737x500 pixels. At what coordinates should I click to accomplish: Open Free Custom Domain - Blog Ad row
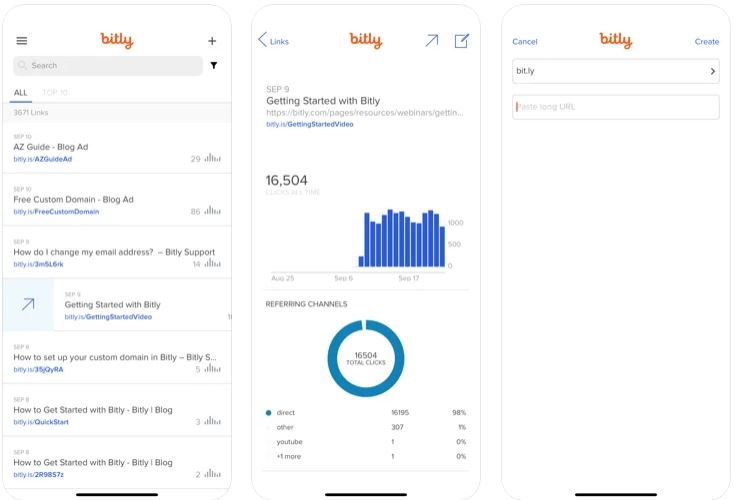coord(117,200)
